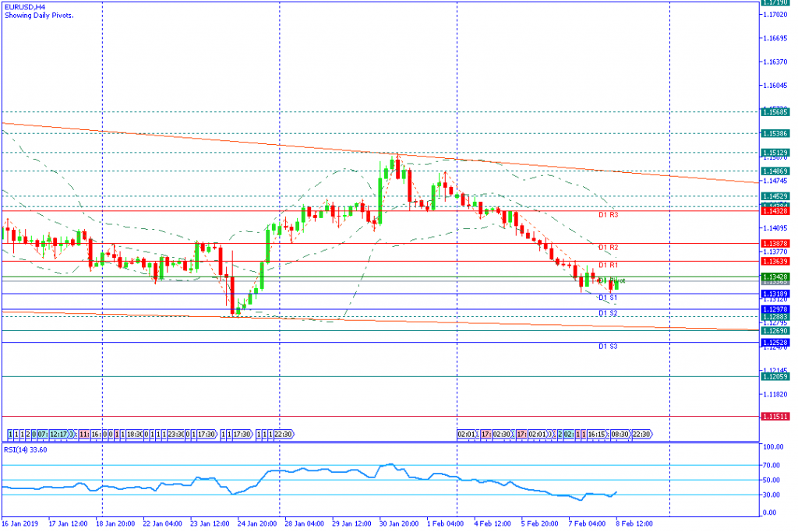Open the 18:30 news event marker
Screen dimensions: 798x532
[133, 433]
